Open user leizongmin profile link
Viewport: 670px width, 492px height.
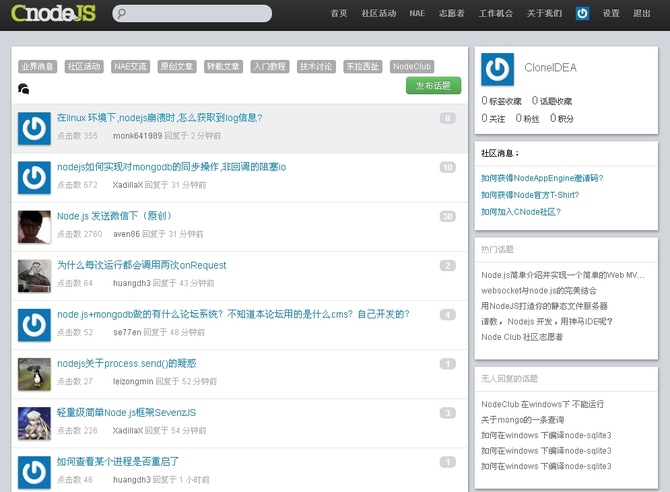point(133,381)
